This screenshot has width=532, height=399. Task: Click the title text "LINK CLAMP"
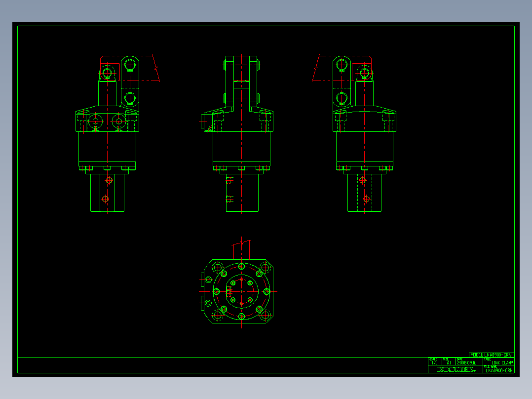502,363
